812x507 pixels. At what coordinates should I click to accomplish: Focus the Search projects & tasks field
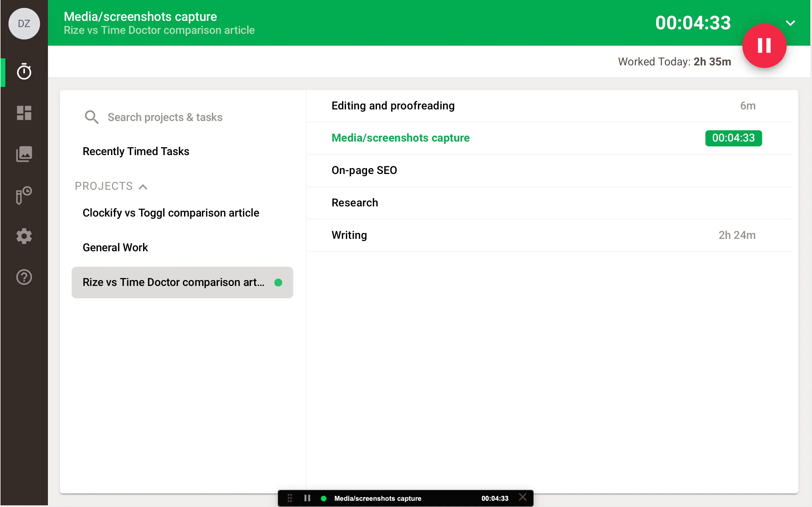coord(165,117)
